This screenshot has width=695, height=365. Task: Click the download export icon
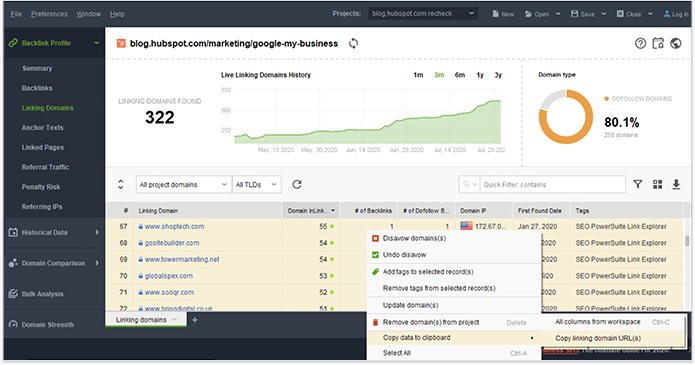pyautogui.click(x=676, y=184)
